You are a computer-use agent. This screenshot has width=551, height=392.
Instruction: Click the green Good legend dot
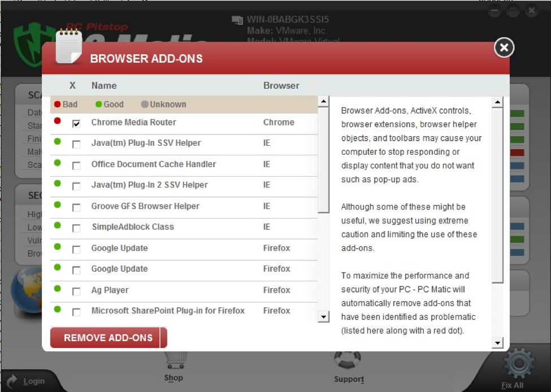point(99,104)
